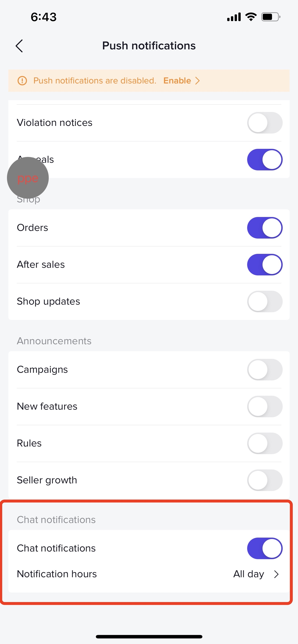Viewport: 298px width, 644px height.
Task: Tap the Enable link in banner
Action: [x=177, y=81]
